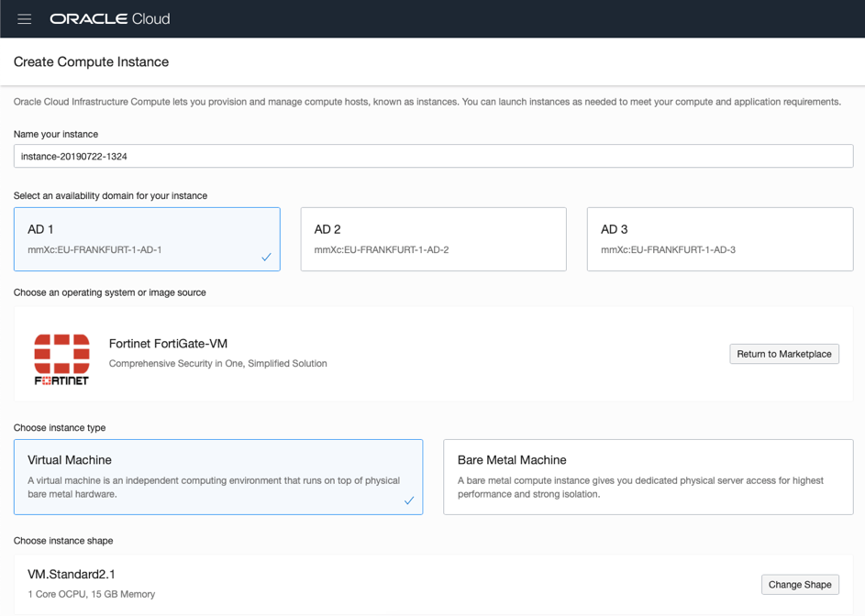Click the "1 Core OCPU, 15 GB Memory" text
865x616 pixels.
[91, 595]
